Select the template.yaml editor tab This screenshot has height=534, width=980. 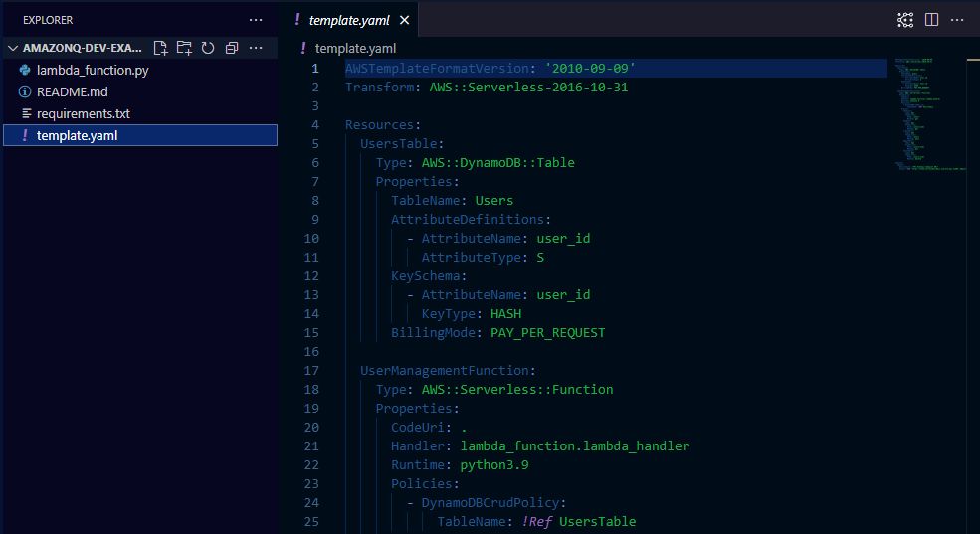tap(349, 20)
